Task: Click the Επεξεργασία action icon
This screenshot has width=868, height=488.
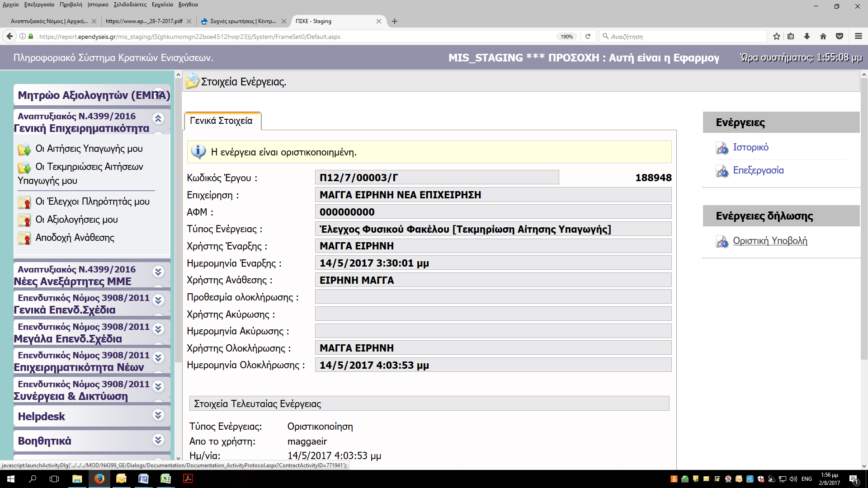Action: [x=722, y=171]
